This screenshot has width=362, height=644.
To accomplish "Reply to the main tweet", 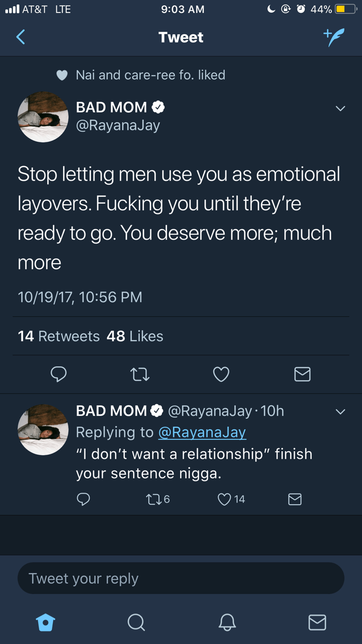I will (x=59, y=374).
